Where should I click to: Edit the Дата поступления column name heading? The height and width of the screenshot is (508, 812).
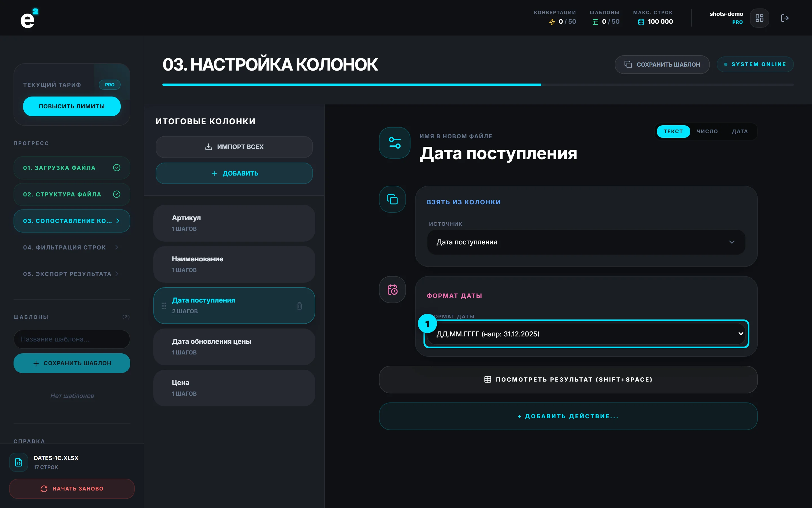[498, 154]
